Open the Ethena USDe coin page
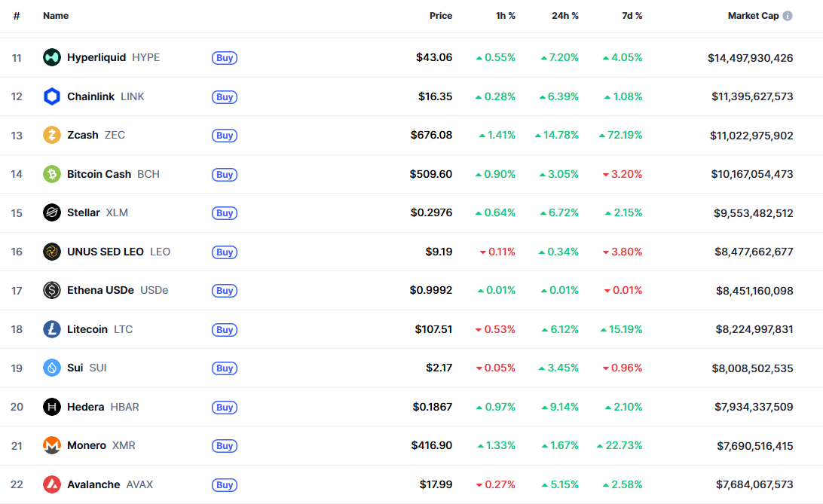Image resolution: width=823 pixels, height=504 pixels. tap(100, 290)
